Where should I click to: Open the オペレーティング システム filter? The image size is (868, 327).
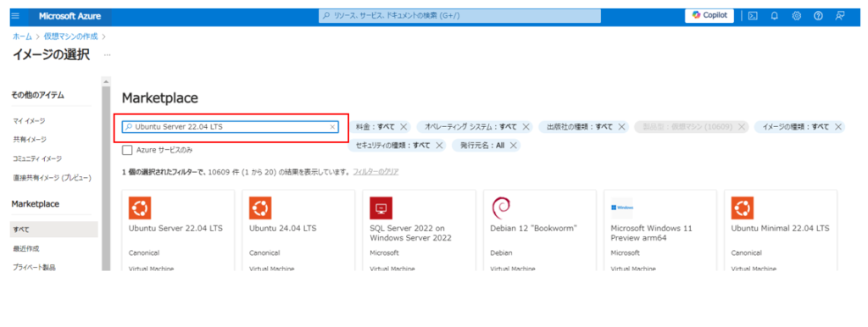tap(470, 127)
